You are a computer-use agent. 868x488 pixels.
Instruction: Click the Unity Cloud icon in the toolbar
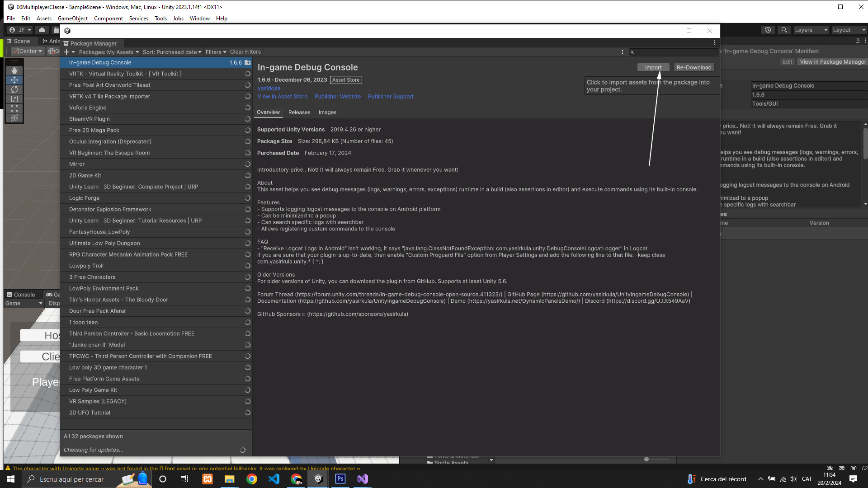[42, 30]
